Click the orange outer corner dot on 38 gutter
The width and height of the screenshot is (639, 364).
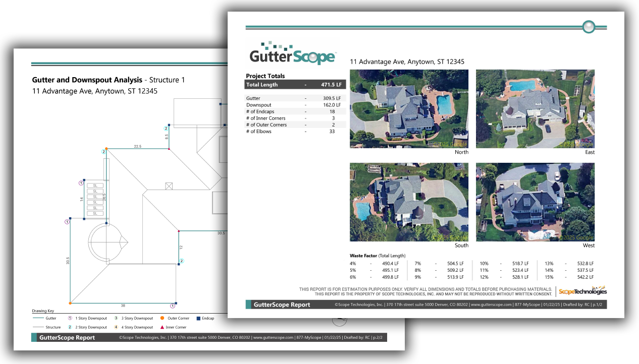pos(70,303)
